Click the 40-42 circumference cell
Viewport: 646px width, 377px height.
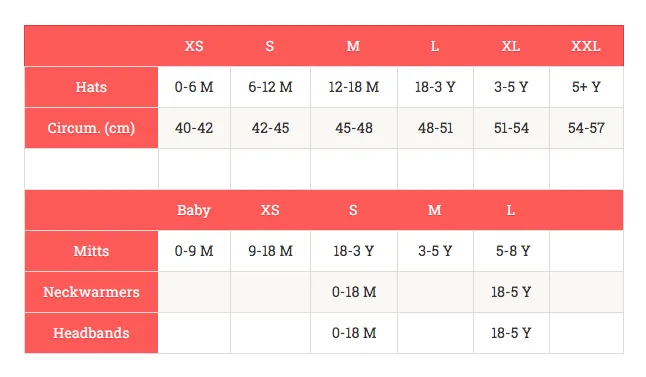194,128
